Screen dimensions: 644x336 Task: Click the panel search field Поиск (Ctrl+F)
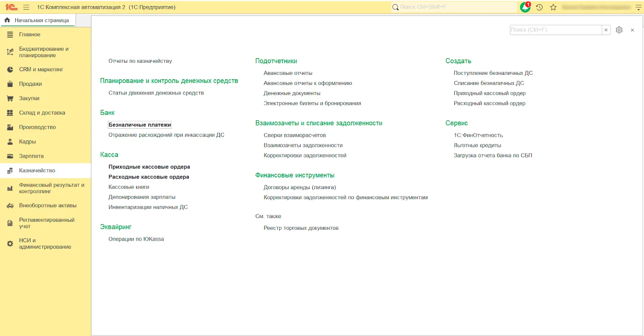pyautogui.click(x=555, y=30)
